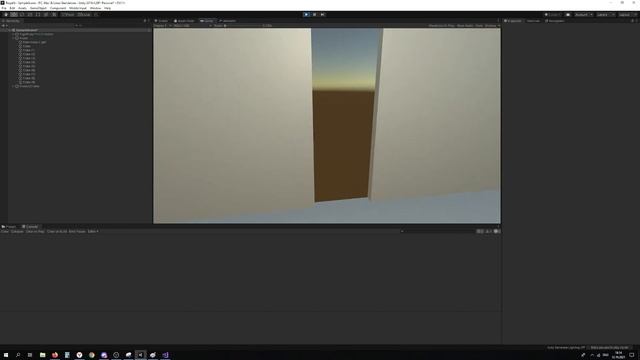Select the Move tool in Unity toolbar
The width and height of the screenshot is (640, 360).
(14, 15)
